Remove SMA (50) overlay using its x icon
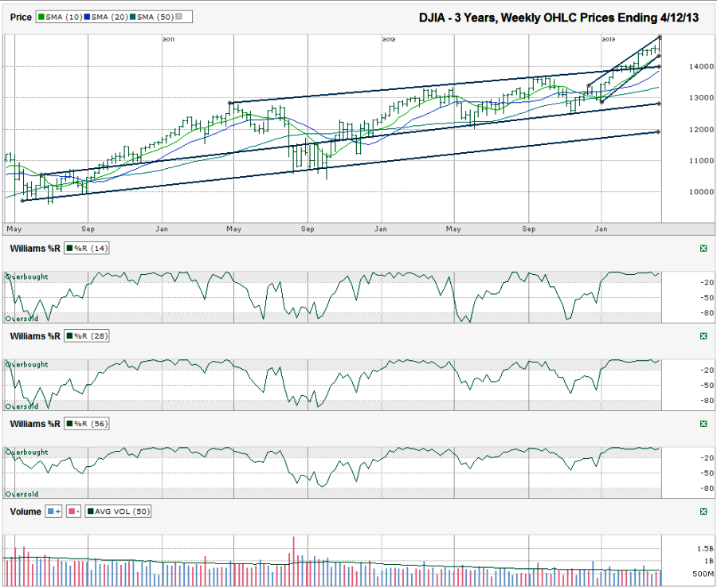This screenshot has width=717, height=588. tap(178, 17)
